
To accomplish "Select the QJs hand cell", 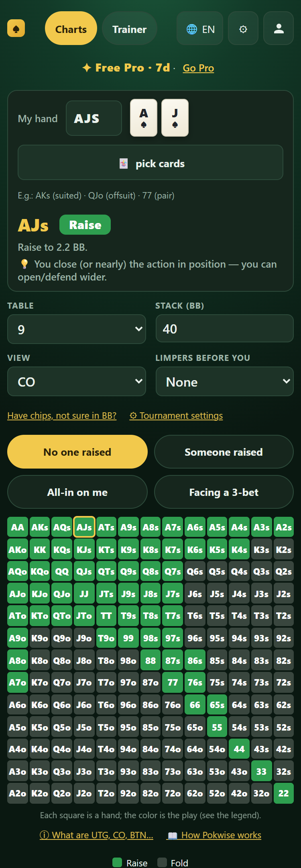I will tap(84, 571).
